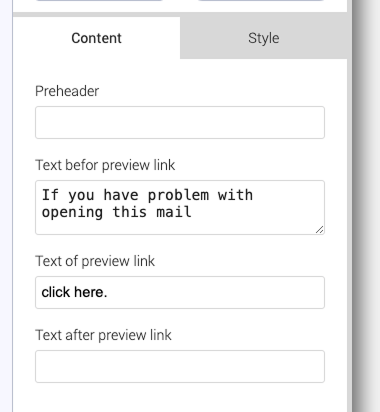Place cursor after 'mail' in the textarea
Viewport: 380px width, 412px height.
click(x=192, y=212)
